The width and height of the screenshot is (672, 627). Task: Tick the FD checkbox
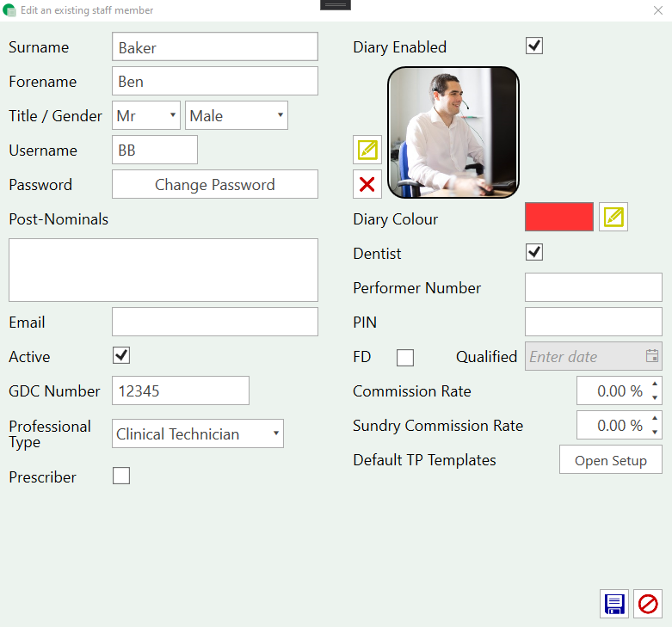tap(404, 357)
